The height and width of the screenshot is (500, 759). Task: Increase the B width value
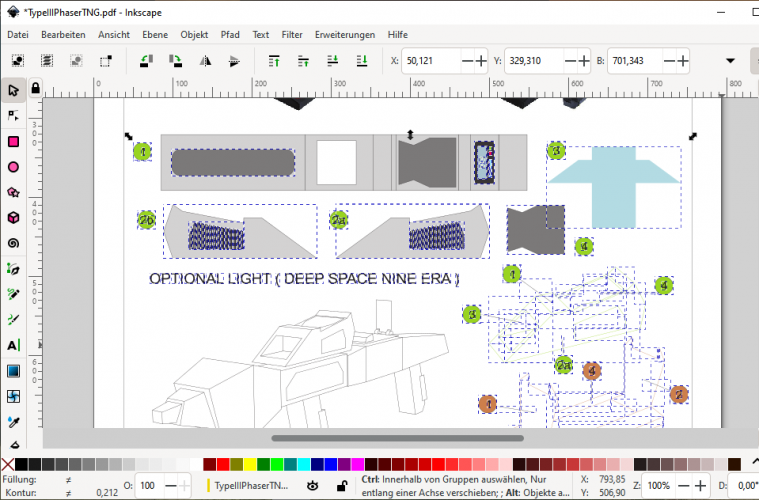coord(683,61)
